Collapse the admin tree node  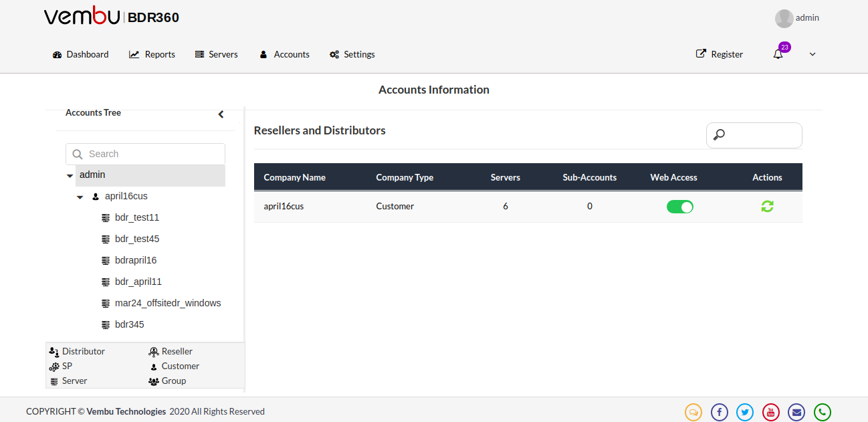(70, 176)
